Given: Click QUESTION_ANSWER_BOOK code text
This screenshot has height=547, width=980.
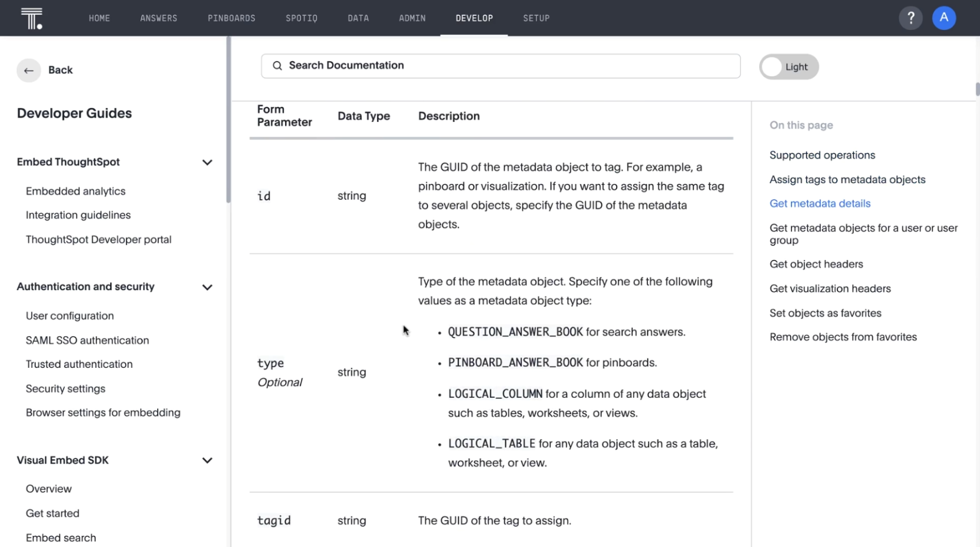Looking at the screenshot, I should pos(515,332).
